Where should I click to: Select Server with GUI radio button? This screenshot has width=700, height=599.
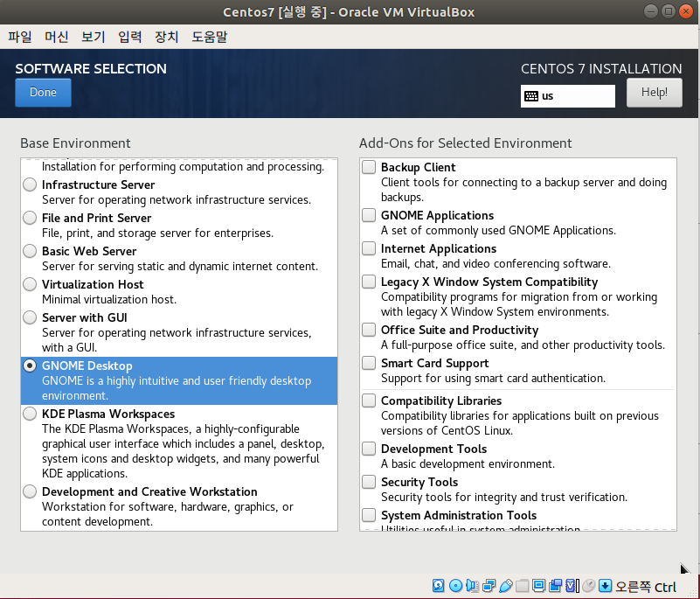30,317
